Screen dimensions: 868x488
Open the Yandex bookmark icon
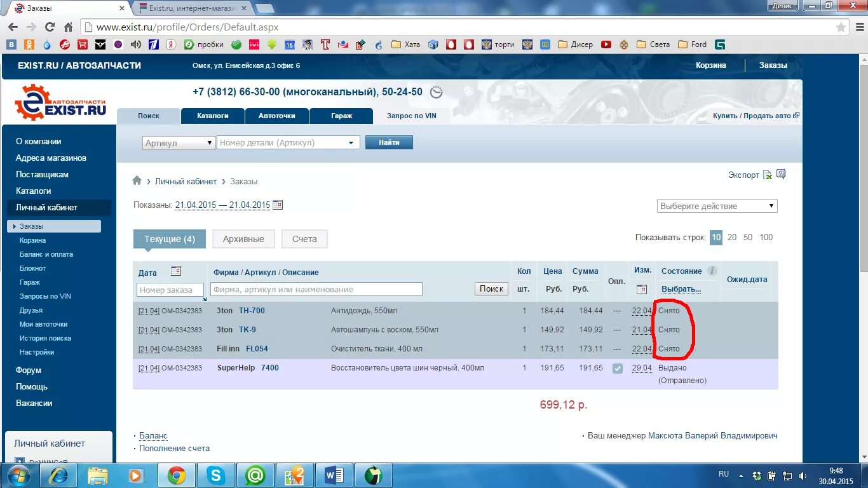pos(171,44)
